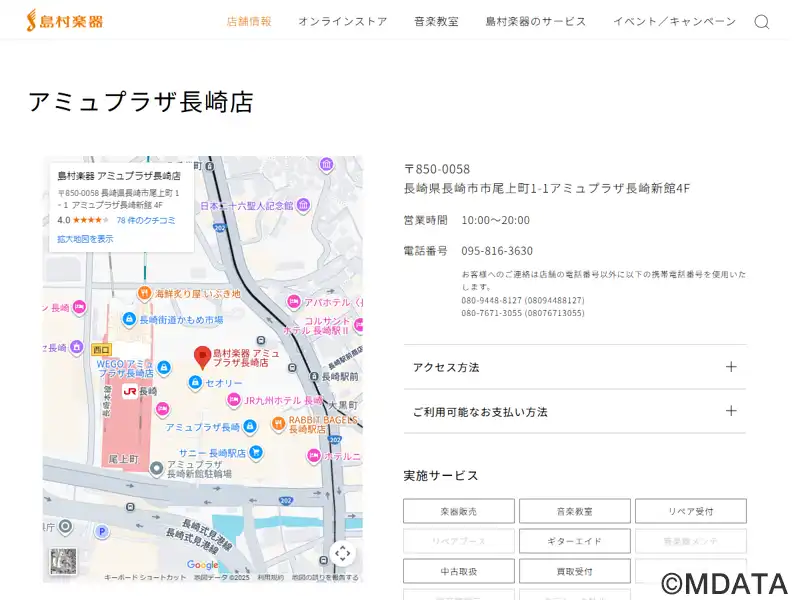The width and height of the screenshot is (800, 600).
Task: Click the satellite imagery thumbnail on map
Action: (x=63, y=563)
